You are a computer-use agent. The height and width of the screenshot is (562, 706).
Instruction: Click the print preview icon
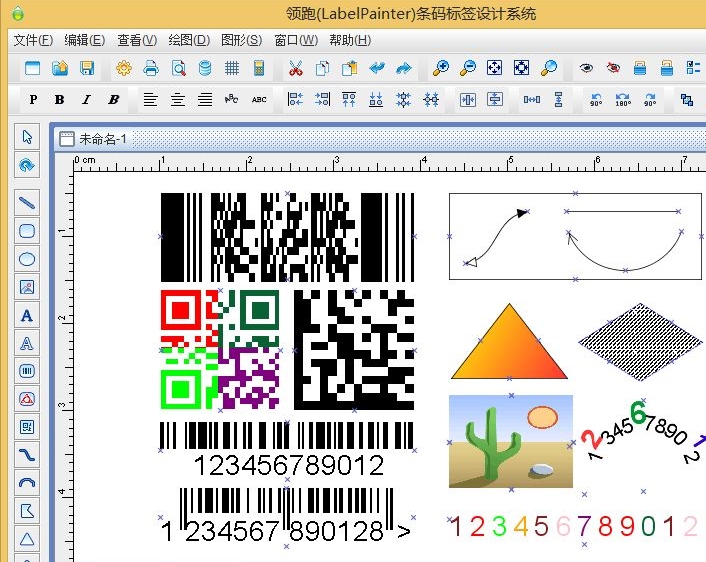(x=178, y=68)
